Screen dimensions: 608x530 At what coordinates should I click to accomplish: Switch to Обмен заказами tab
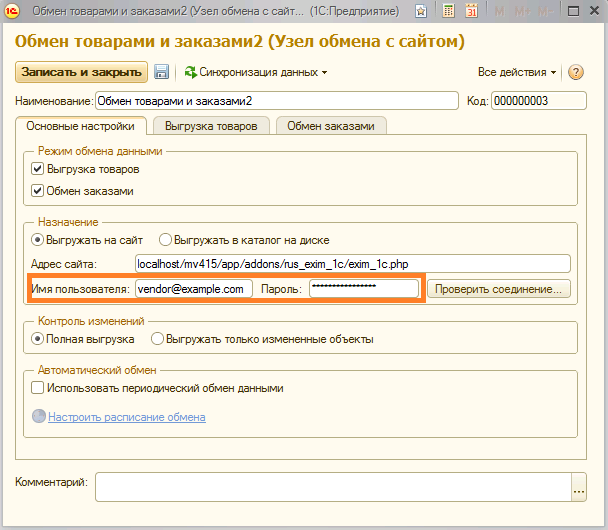click(331, 126)
